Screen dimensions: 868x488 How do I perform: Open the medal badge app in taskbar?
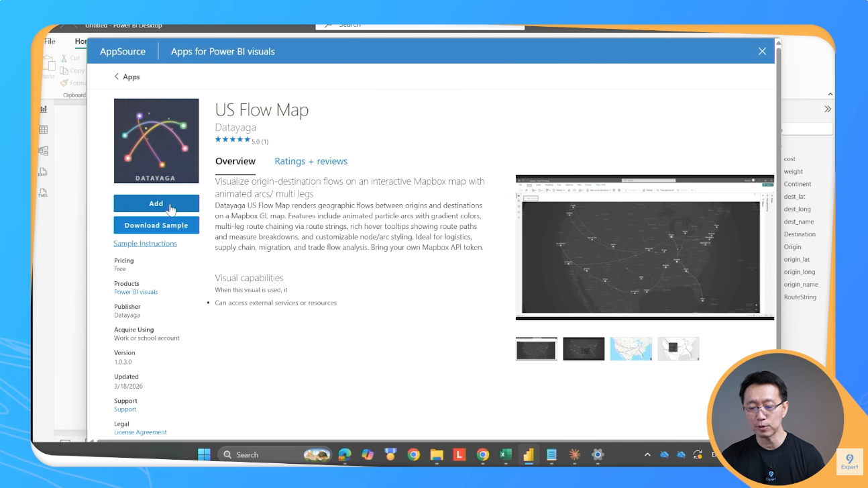390,454
